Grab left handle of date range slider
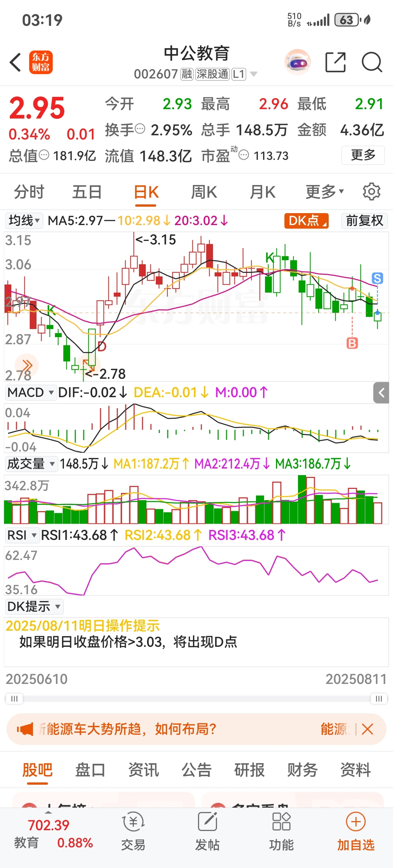Viewport: 393px width, 868px height. coord(14,698)
